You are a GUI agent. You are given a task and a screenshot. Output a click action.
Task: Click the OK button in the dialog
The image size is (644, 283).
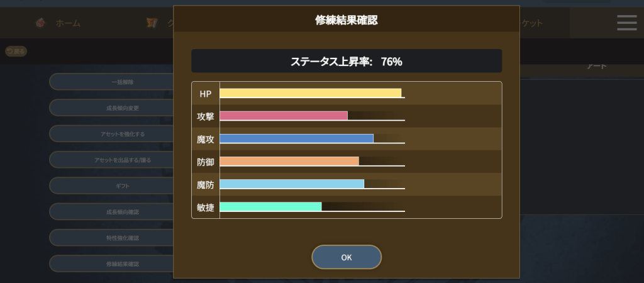pyautogui.click(x=347, y=257)
